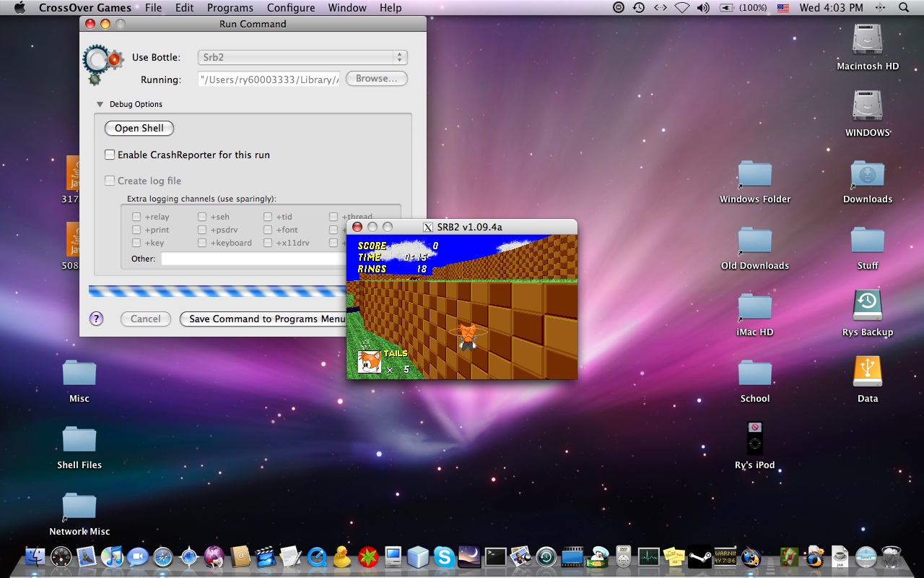The image size is (924, 578).
Task: Open the Window menu
Action: coord(347,8)
